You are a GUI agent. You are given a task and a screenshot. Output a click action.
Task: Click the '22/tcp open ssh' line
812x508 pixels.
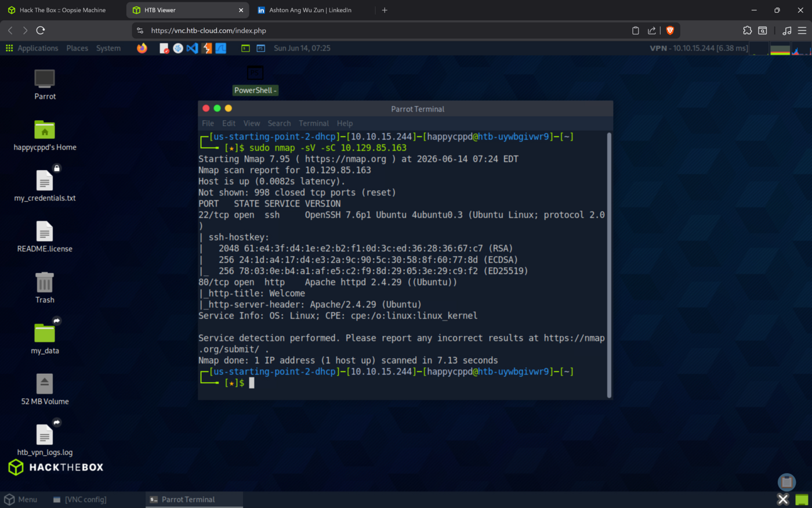point(401,215)
